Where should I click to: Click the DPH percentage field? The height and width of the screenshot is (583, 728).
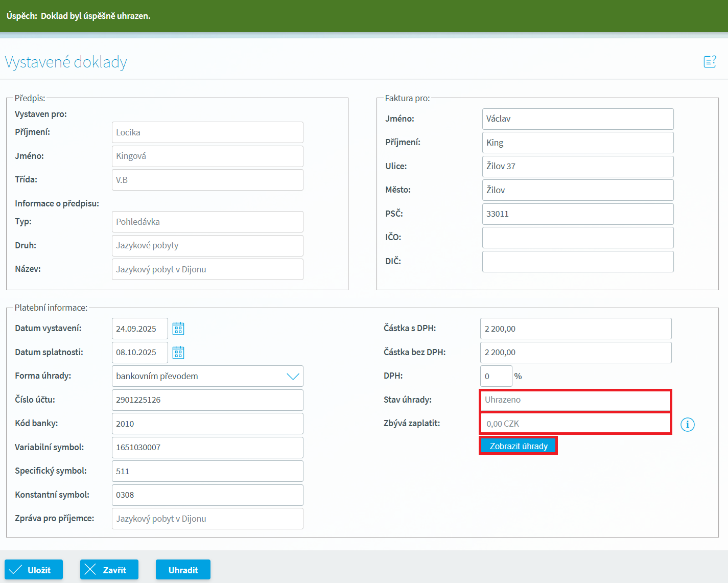(496, 376)
